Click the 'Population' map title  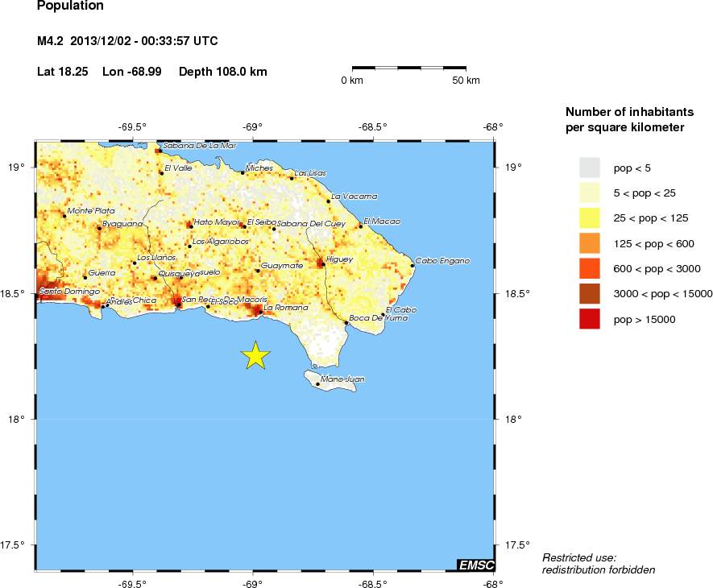click(x=70, y=6)
